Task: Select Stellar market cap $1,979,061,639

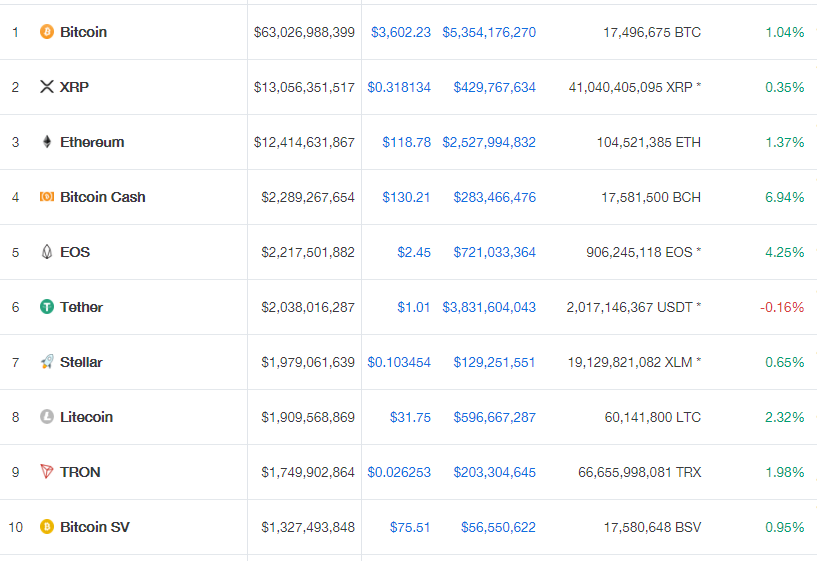Action: pos(308,362)
